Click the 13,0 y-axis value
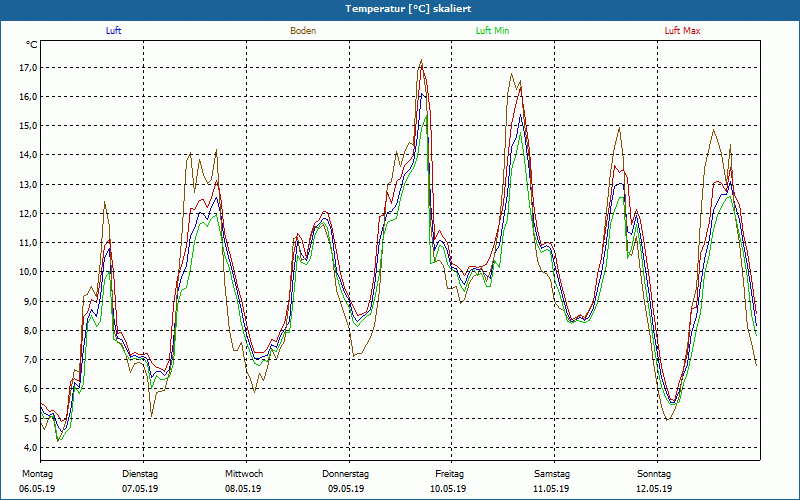The width and height of the screenshot is (800, 500). pyautogui.click(x=28, y=185)
